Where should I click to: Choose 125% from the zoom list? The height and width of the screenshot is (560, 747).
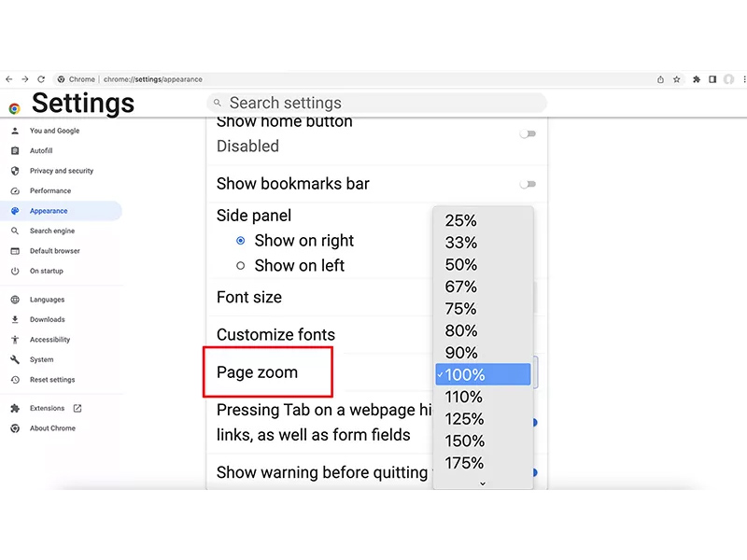coord(464,419)
